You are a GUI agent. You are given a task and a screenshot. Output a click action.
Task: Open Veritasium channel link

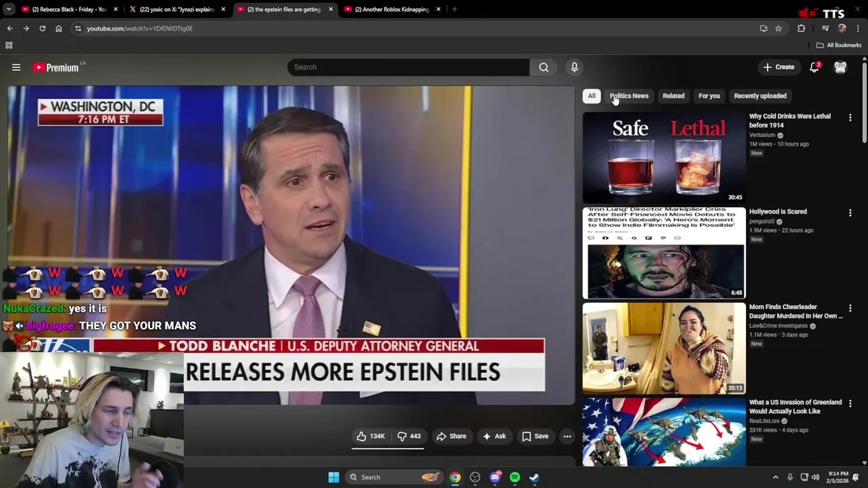762,135
